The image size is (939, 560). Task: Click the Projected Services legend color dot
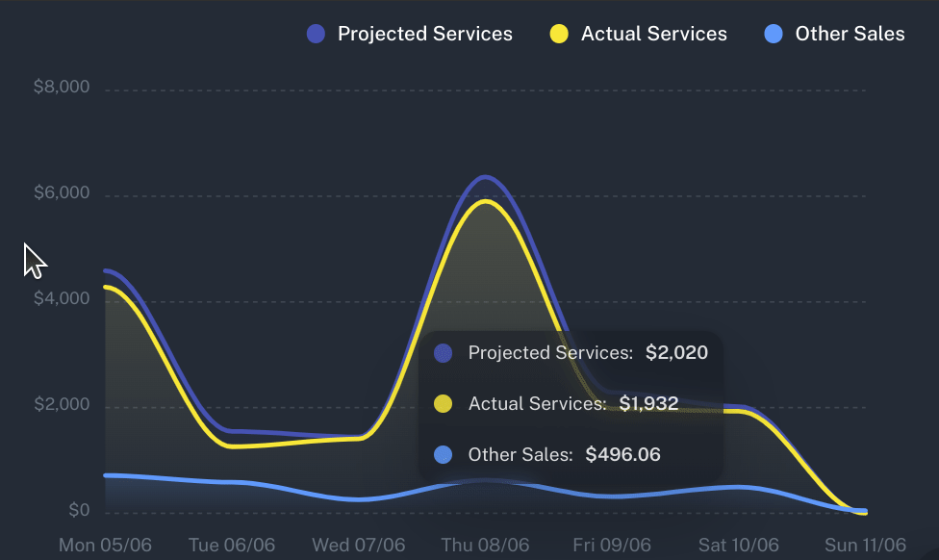coord(317,34)
